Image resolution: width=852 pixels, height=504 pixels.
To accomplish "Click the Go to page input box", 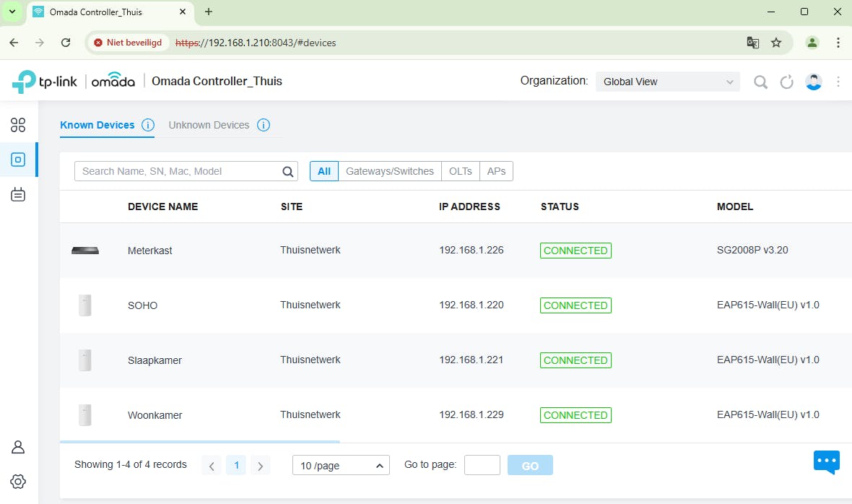I will pos(482,466).
